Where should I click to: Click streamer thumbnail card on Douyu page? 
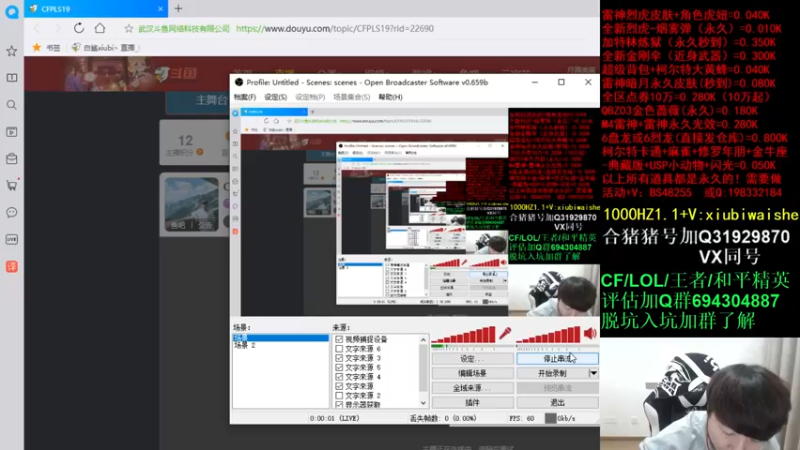(192, 204)
